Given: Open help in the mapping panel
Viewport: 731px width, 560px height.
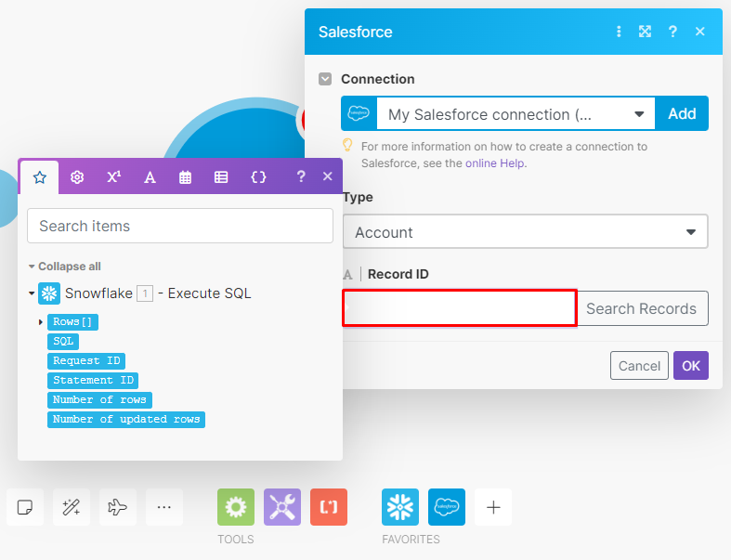Looking at the screenshot, I should coord(301,176).
